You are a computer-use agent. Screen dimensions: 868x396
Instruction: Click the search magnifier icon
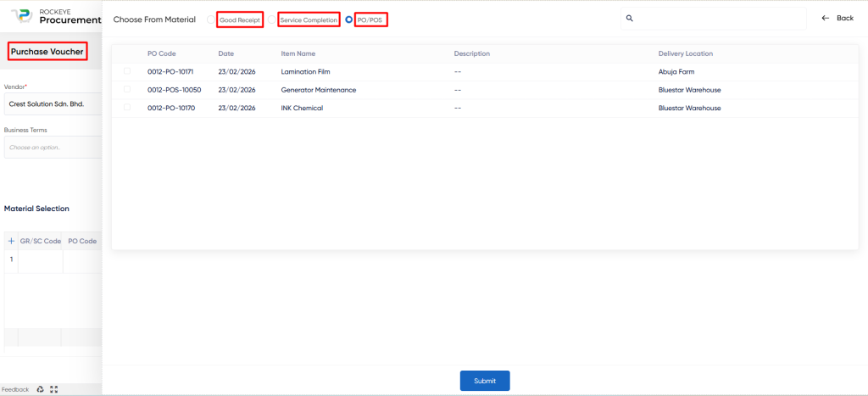pos(629,18)
